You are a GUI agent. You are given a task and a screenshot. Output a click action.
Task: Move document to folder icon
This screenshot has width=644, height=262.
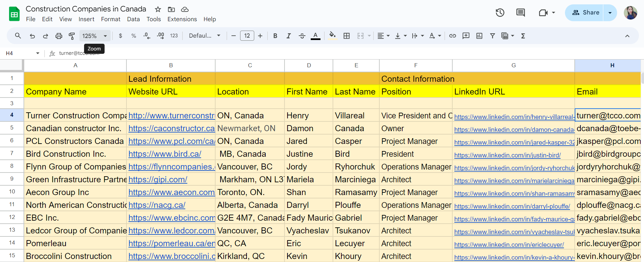point(172,9)
